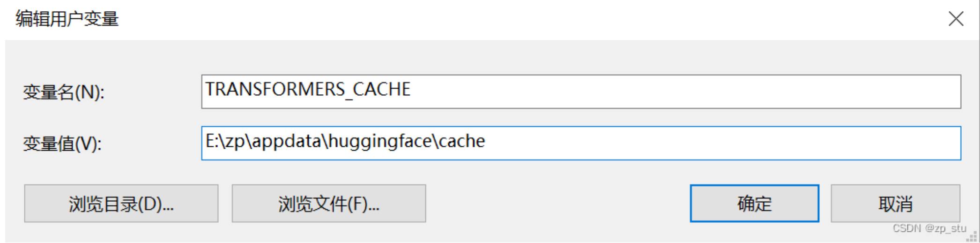Click the zp folder in the path
Screen dimensions: 980x243
coord(235,141)
